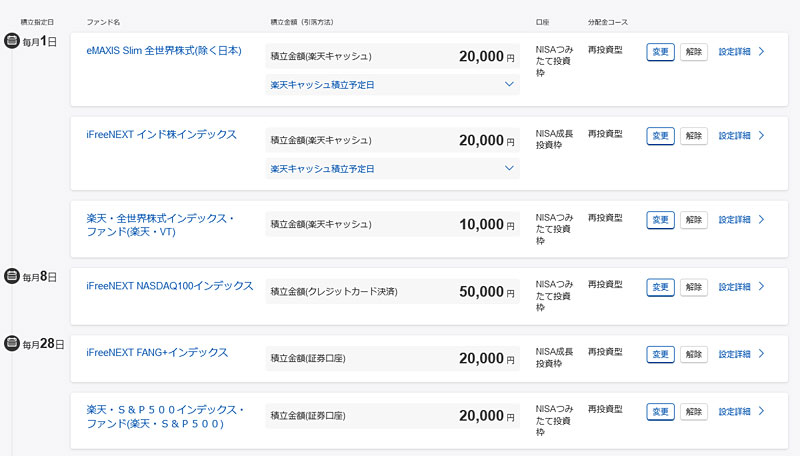Open 設定詳細 for iFreeNEXT FANG+
The image size is (800, 456).
click(x=741, y=354)
